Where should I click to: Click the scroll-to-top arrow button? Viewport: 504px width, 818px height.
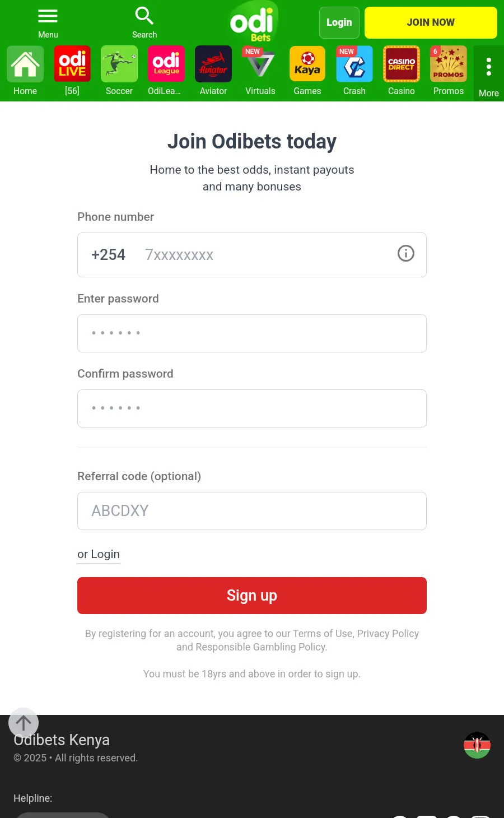[24, 723]
